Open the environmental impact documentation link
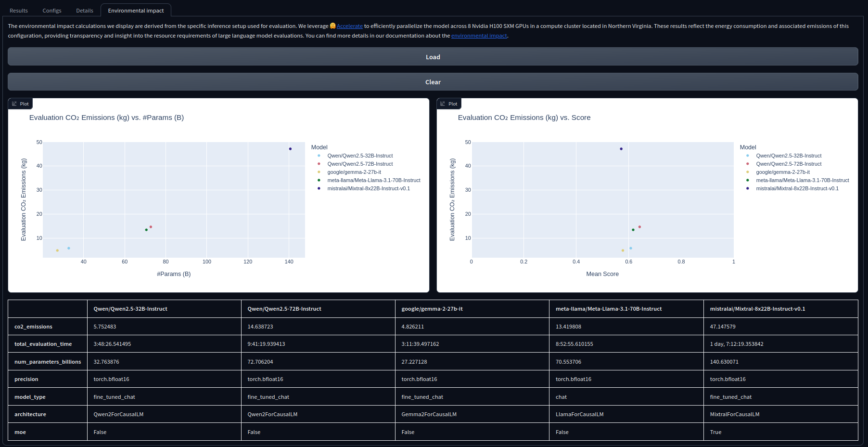The height and width of the screenshot is (447, 868). (479, 36)
